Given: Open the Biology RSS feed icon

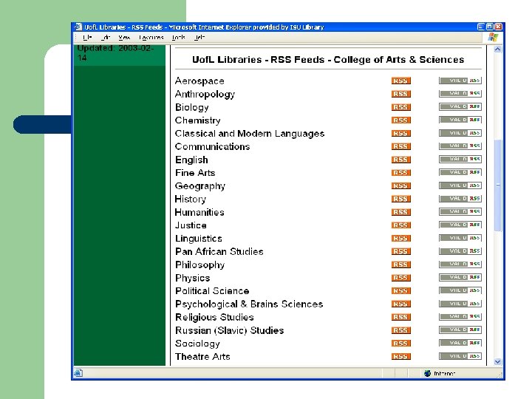Looking at the screenshot, I should pos(400,107).
